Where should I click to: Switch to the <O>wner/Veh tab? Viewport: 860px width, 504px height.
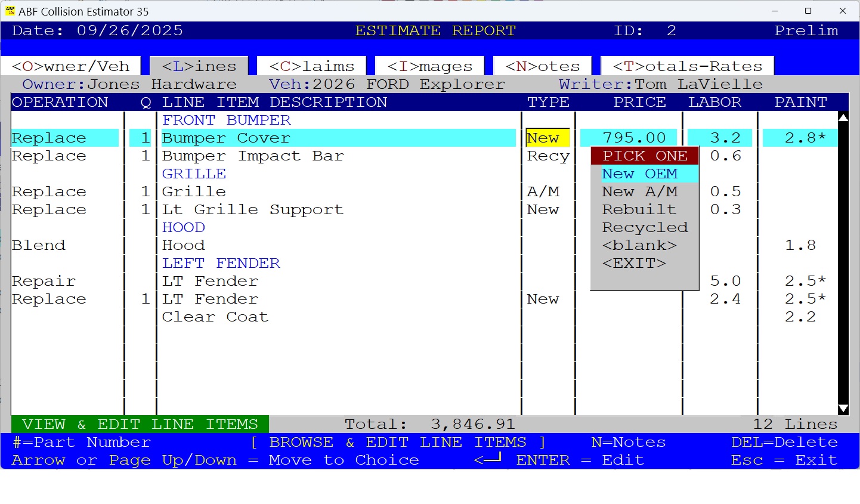(70, 66)
